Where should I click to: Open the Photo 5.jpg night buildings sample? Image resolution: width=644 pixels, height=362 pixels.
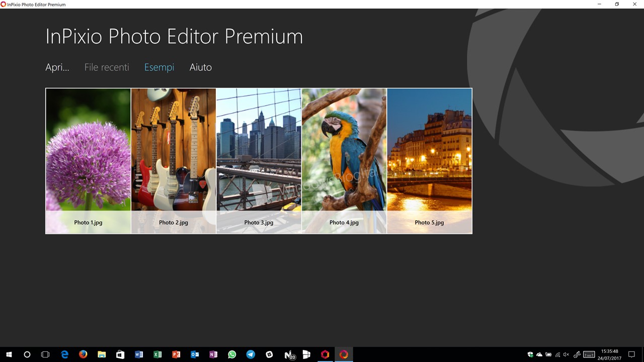[x=430, y=161]
